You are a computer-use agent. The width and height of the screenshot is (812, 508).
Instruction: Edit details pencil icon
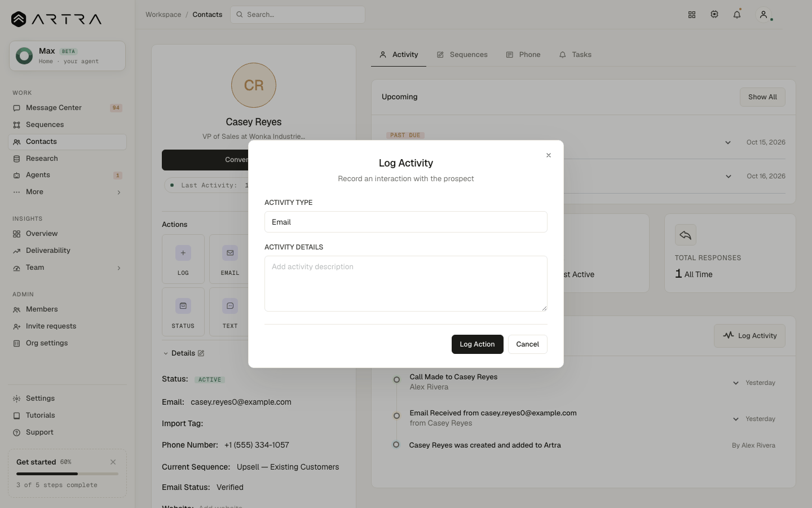(x=201, y=353)
